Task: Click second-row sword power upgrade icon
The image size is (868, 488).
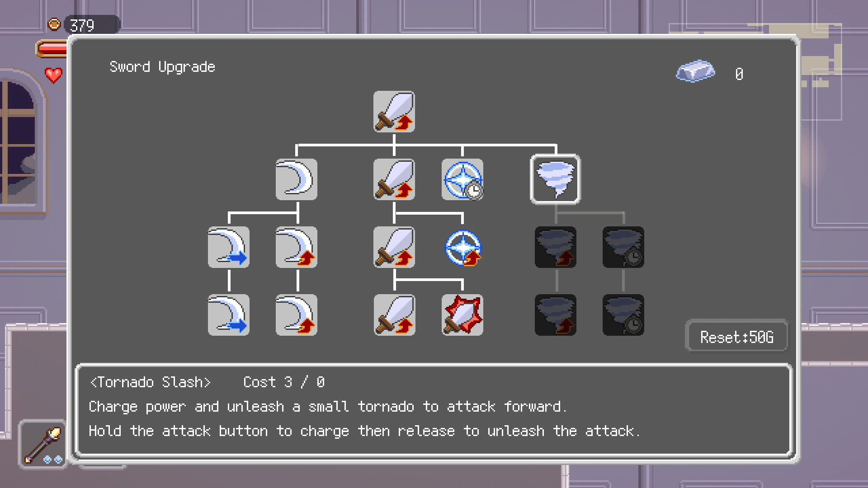Action: tap(394, 179)
